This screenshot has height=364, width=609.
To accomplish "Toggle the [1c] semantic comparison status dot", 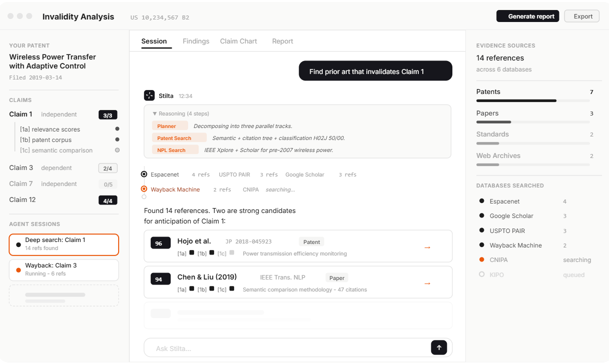I will [x=117, y=150].
